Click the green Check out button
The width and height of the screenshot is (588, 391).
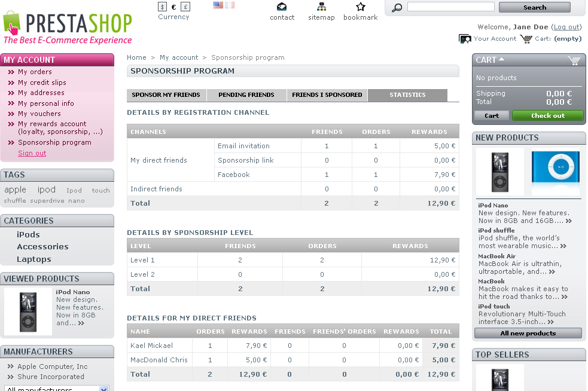click(548, 116)
